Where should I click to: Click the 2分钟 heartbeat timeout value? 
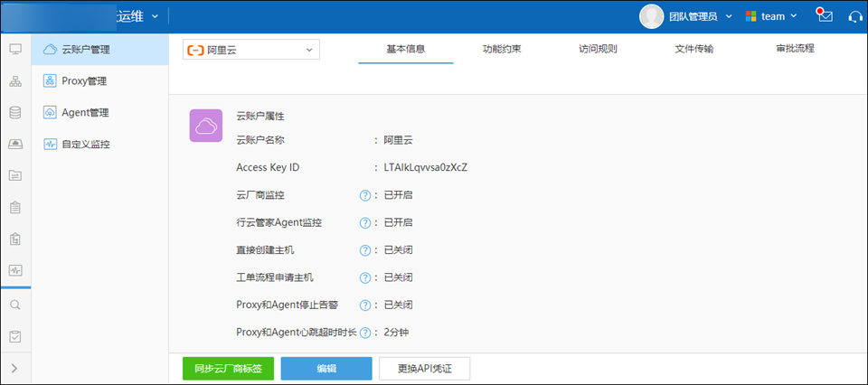point(396,333)
